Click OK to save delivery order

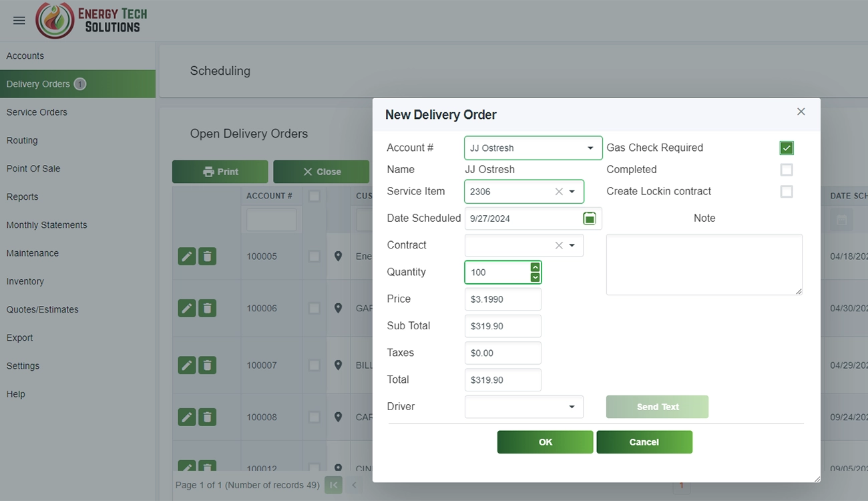pos(545,442)
